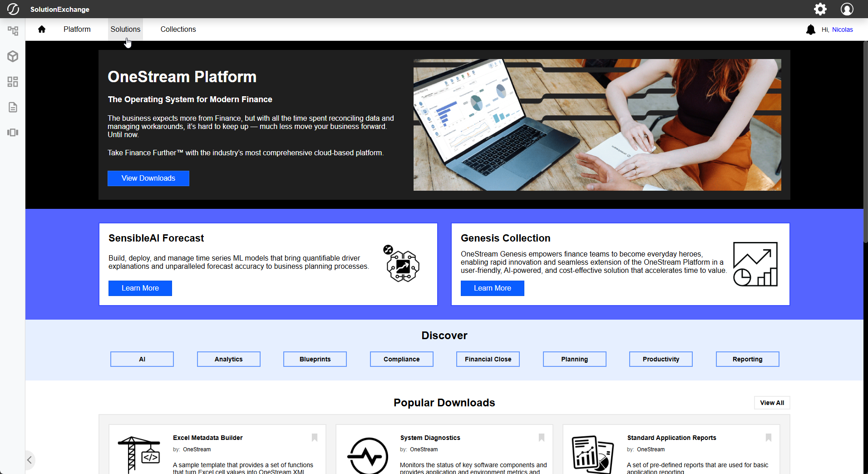Click the hierarchy tree icon in sidebar
Viewport: 868px width, 474px height.
(x=13, y=31)
